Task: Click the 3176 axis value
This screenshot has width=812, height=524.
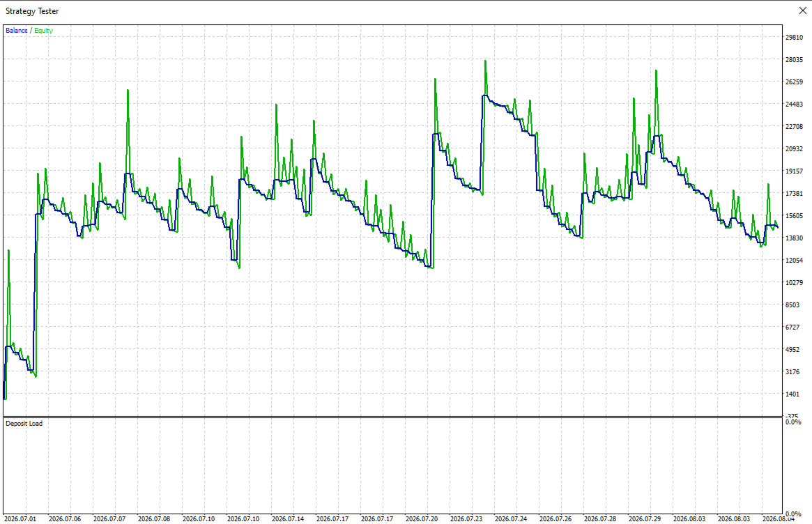Action: coord(792,371)
